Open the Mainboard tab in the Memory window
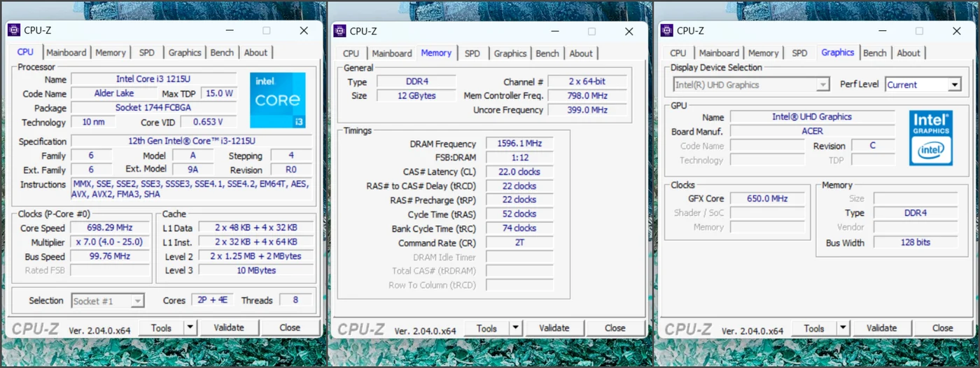This screenshot has width=980, height=368. tap(392, 53)
